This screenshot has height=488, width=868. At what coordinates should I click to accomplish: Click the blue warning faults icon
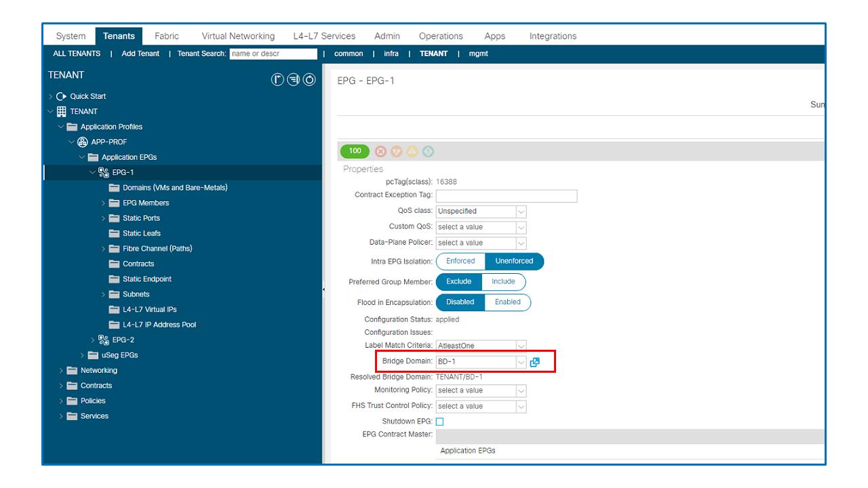(428, 151)
